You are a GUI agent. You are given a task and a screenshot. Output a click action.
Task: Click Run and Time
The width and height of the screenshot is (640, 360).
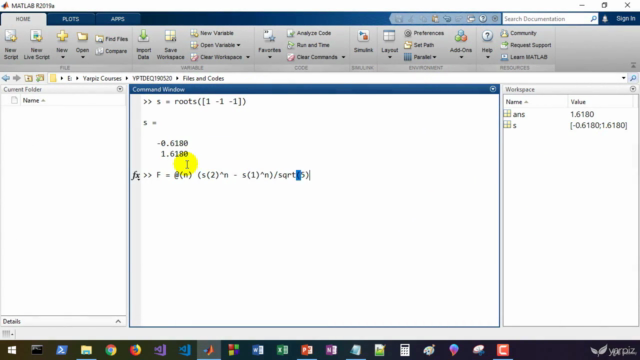point(308,45)
